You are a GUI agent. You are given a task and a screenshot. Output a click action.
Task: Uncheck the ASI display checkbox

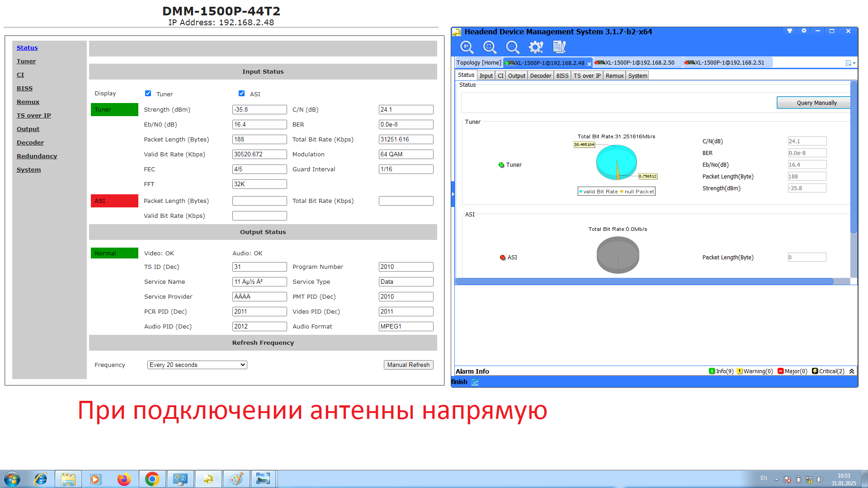point(241,94)
